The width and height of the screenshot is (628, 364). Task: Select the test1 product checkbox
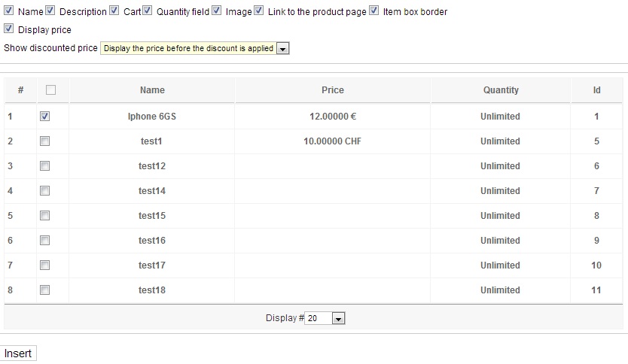(45, 141)
